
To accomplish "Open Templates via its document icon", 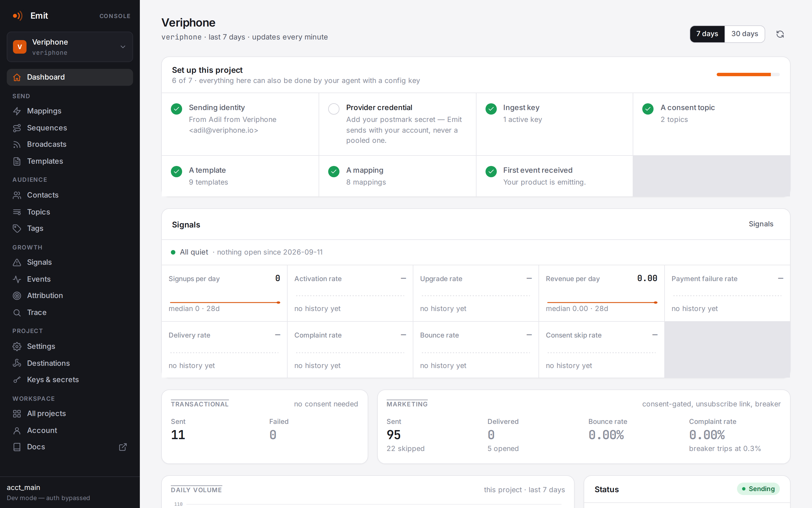I will click(17, 161).
